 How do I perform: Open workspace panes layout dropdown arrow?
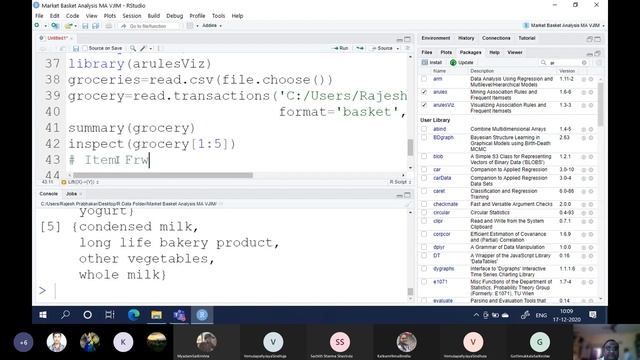pos(198,26)
